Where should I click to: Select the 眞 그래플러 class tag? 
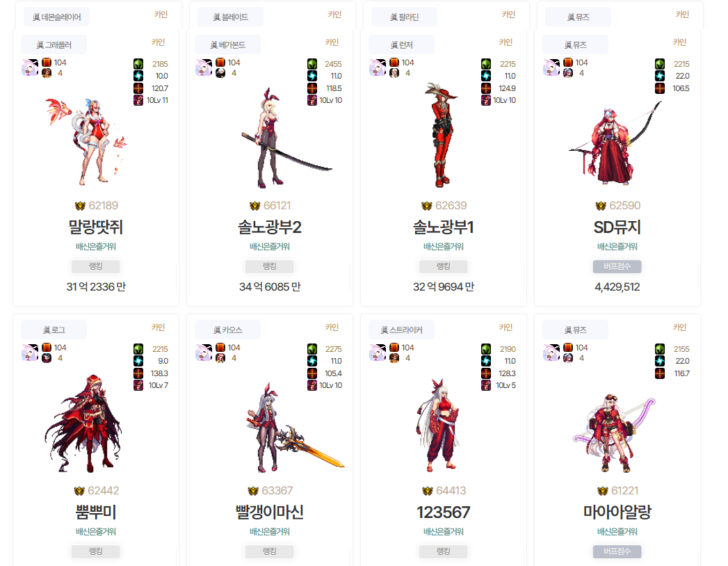[54, 45]
